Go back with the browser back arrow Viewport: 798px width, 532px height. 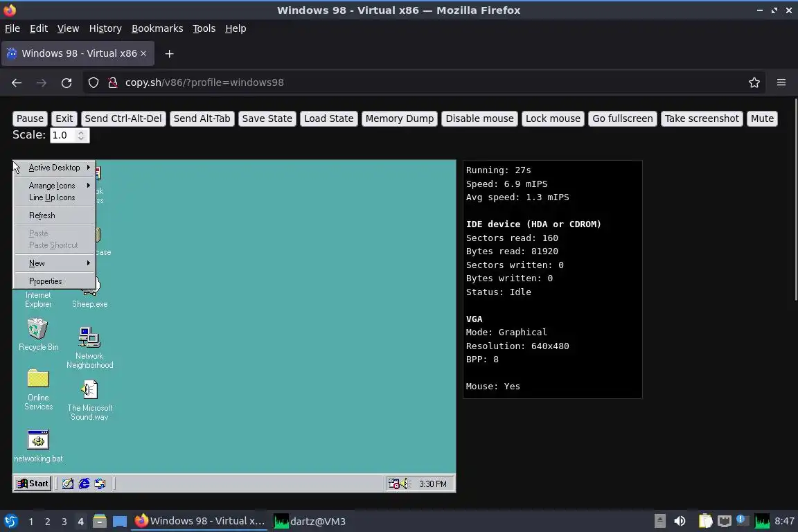coord(17,82)
